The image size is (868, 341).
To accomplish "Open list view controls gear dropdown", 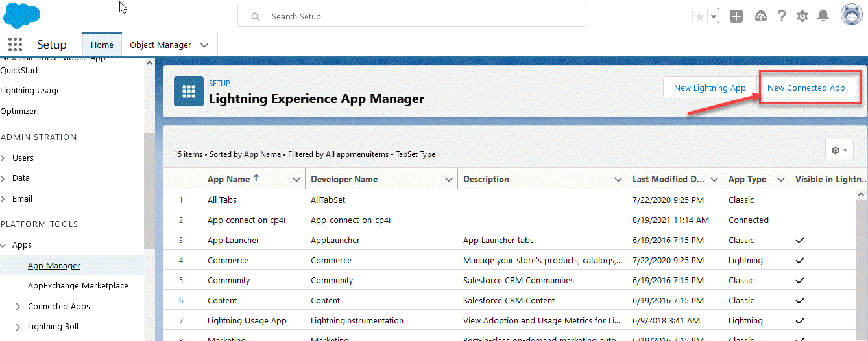I will (x=839, y=150).
